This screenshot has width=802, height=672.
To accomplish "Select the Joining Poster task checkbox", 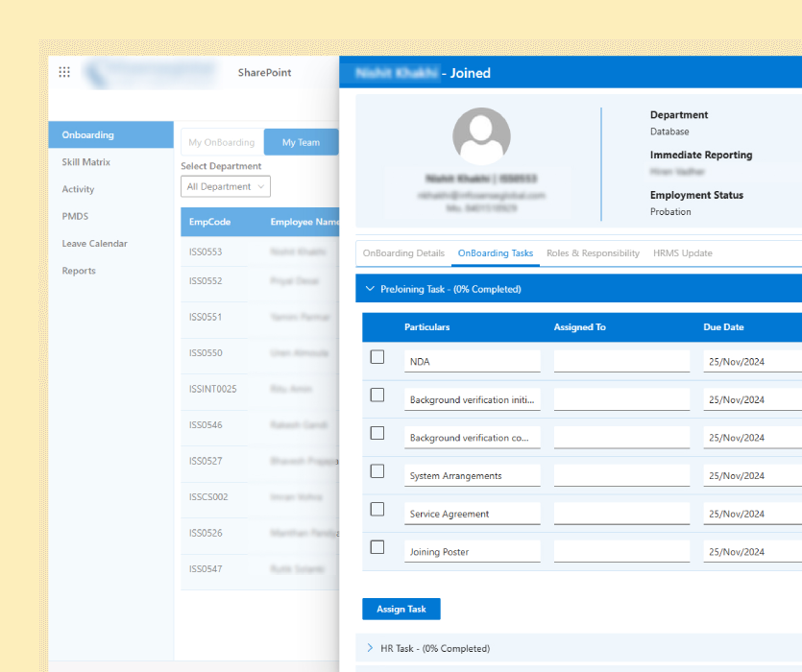I will point(377,547).
